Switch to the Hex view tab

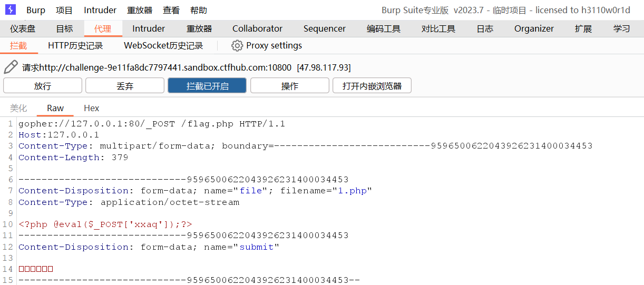pyautogui.click(x=92, y=108)
